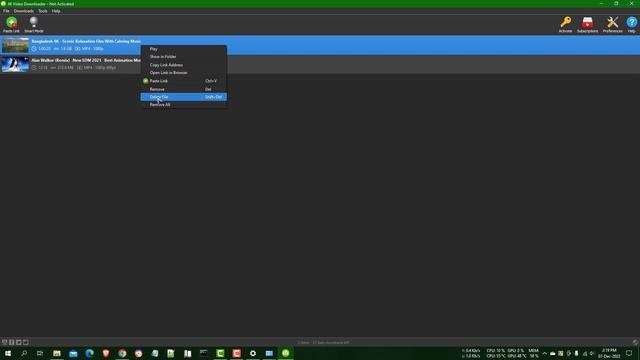
Task: Click the volume speaker tray icon
Action: click(x=592, y=353)
